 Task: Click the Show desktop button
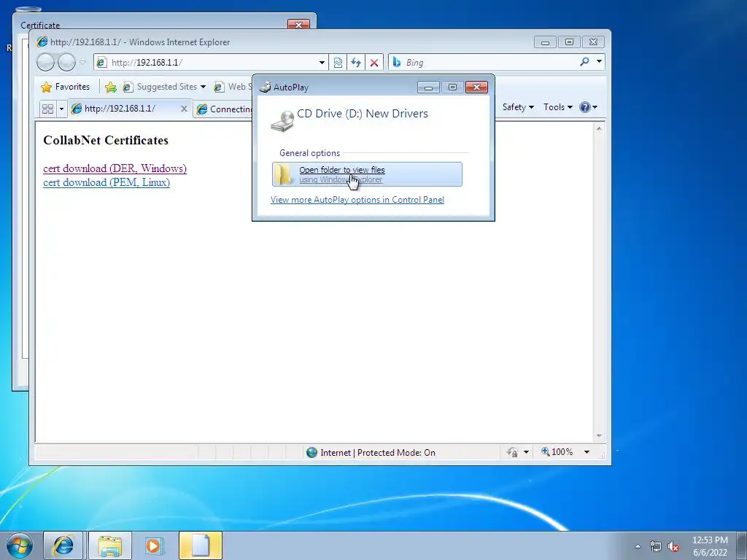[742, 545]
